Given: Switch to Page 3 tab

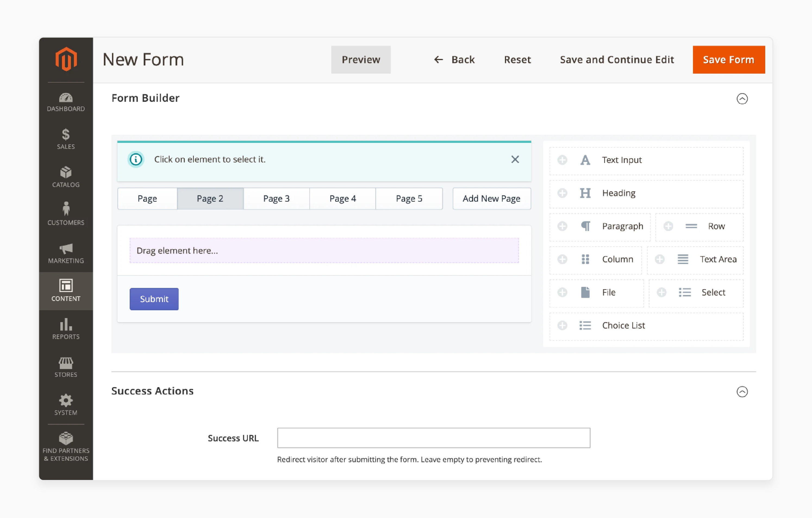Looking at the screenshot, I should coord(276,198).
